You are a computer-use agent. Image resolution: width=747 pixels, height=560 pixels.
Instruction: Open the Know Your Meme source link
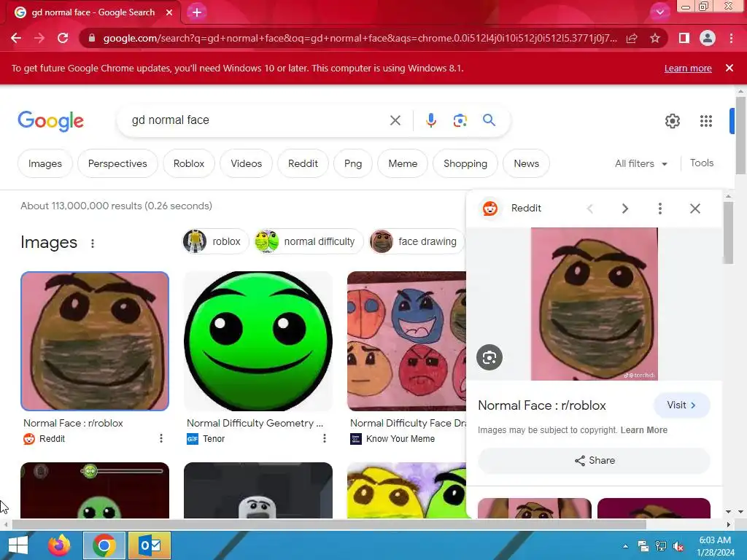(392, 438)
